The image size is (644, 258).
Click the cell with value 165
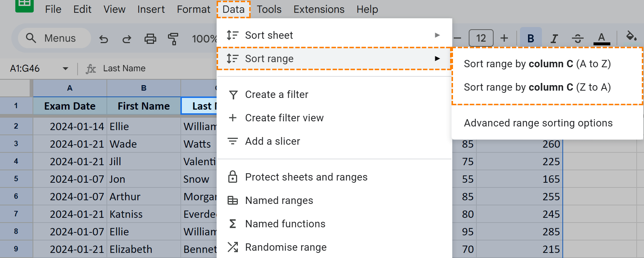tap(520, 179)
